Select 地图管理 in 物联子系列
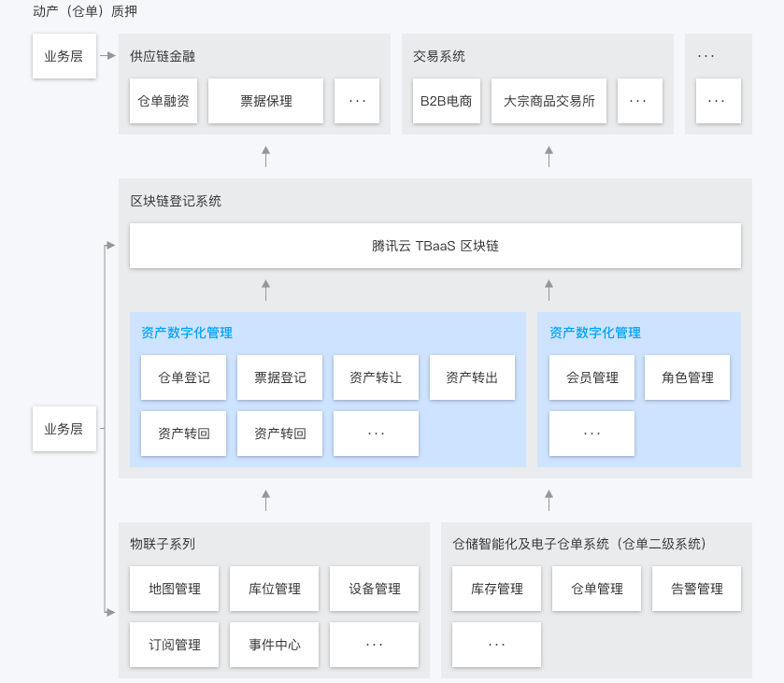 coord(175,589)
